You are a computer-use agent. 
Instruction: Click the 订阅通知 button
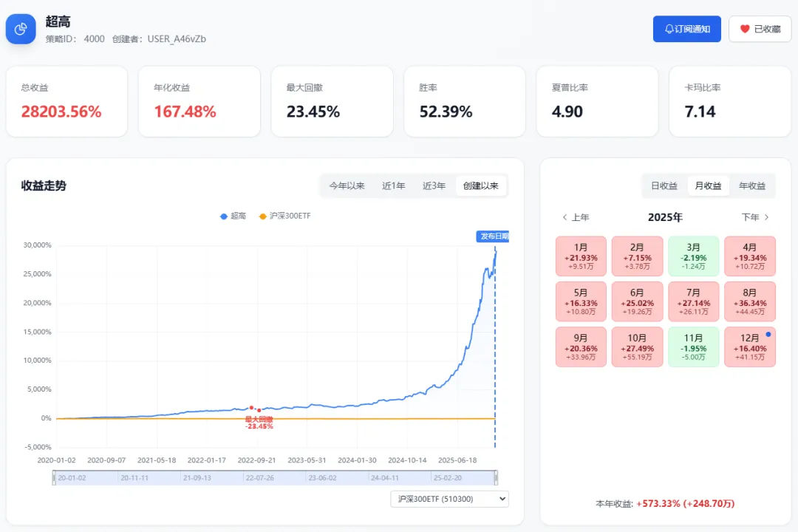click(x=686, y=29)
